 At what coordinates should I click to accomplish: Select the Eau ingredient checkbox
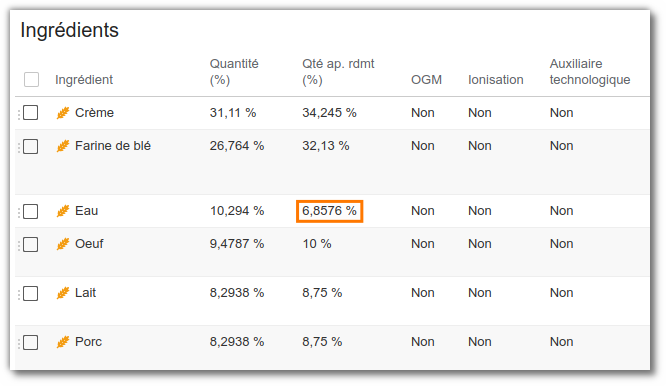[31, 211]
